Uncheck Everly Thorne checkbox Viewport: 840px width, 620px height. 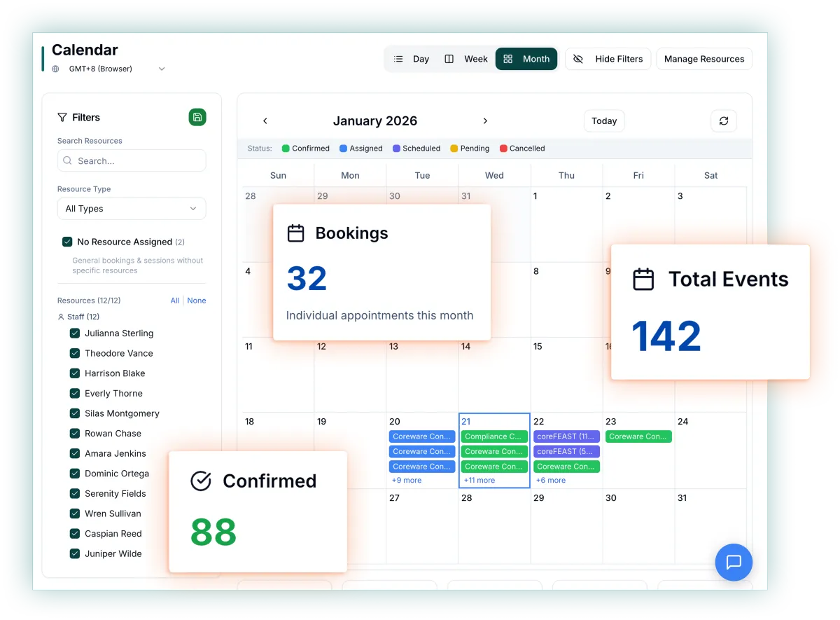[x=75, y=393]
